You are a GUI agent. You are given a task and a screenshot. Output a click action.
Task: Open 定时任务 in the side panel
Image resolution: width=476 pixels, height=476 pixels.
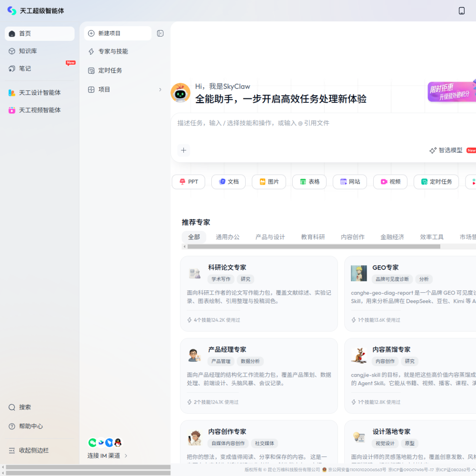(x=124, y=70)
